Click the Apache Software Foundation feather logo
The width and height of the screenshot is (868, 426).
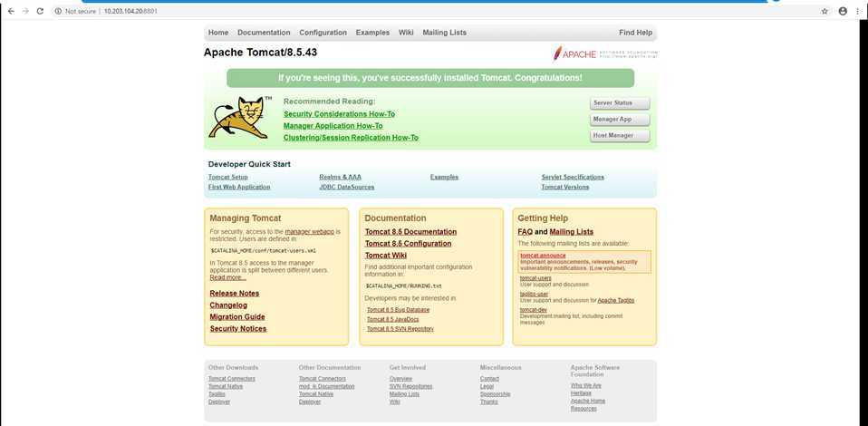coord(604,53)
